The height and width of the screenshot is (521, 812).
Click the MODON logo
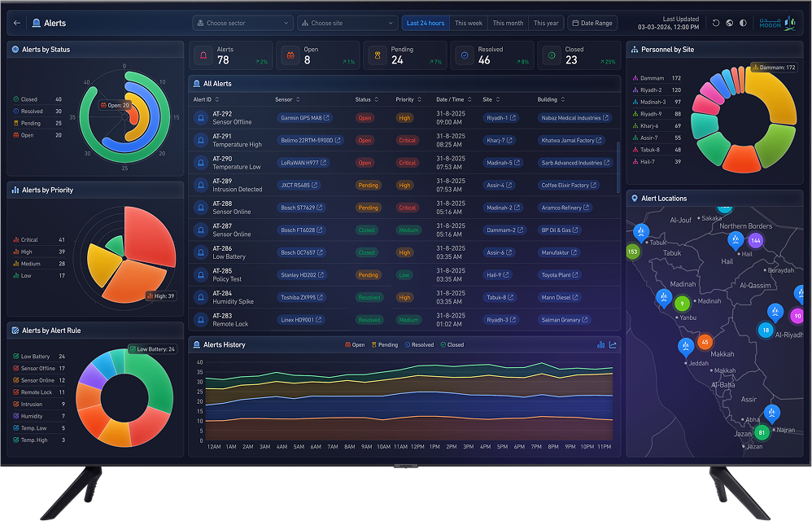click(777, 23)
